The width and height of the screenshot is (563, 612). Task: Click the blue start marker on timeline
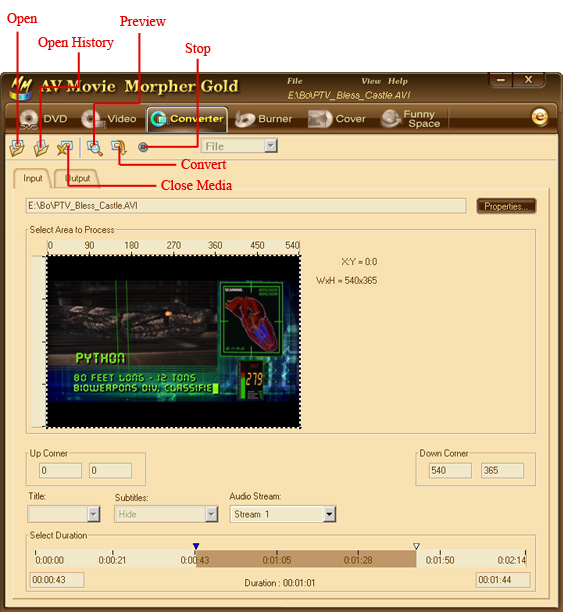click(x=196, y=546)
